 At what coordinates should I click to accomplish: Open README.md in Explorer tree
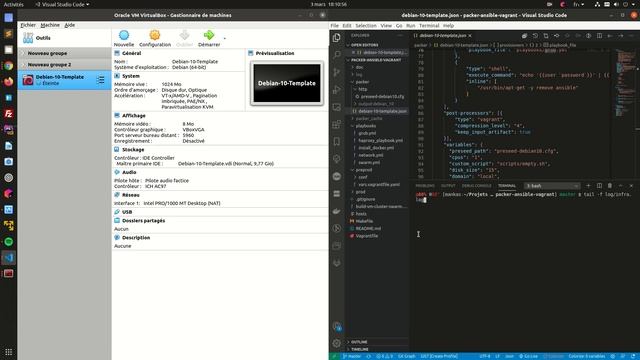coord(368,228)
